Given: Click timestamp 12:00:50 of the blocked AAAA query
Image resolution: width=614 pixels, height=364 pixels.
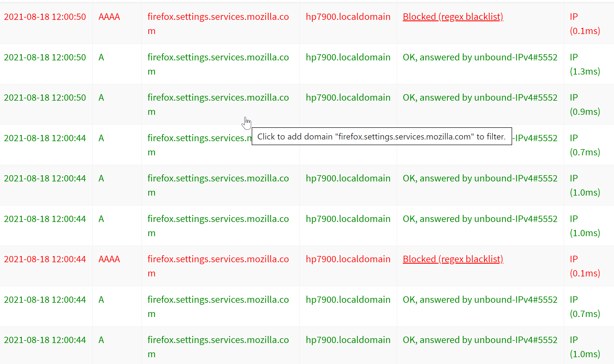Looking at the screenshot, I should point(45,17).
